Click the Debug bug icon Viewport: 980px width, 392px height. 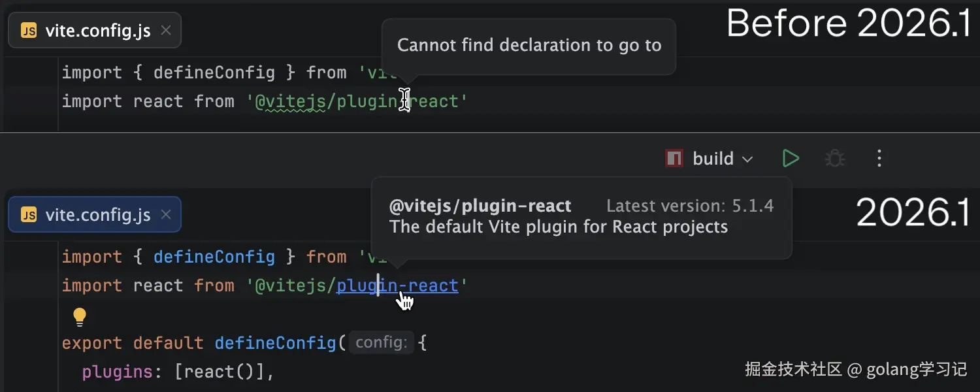click(x=834, y=158)
